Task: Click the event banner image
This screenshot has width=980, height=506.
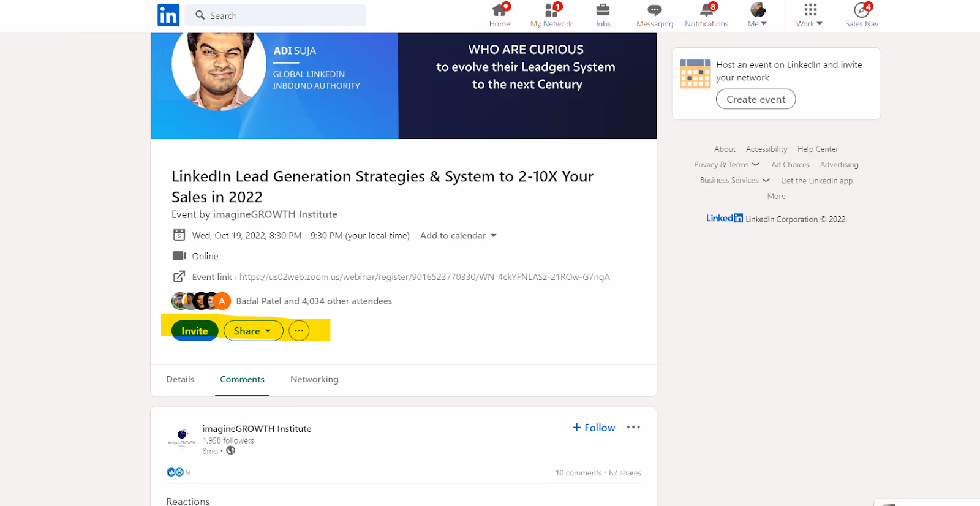Action: pyautogui.click(x=404, y=86)
